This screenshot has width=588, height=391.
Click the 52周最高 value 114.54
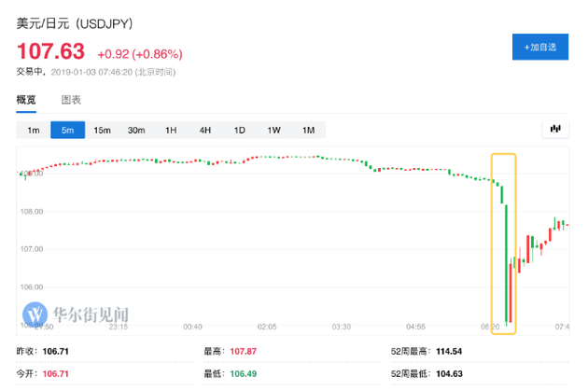[x=451, y=353]
